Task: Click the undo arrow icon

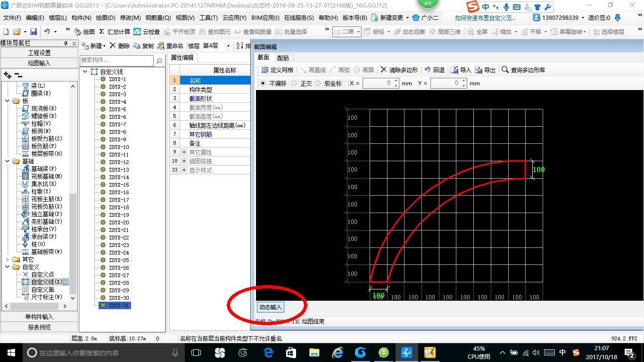Action: [x=47, y=32]
